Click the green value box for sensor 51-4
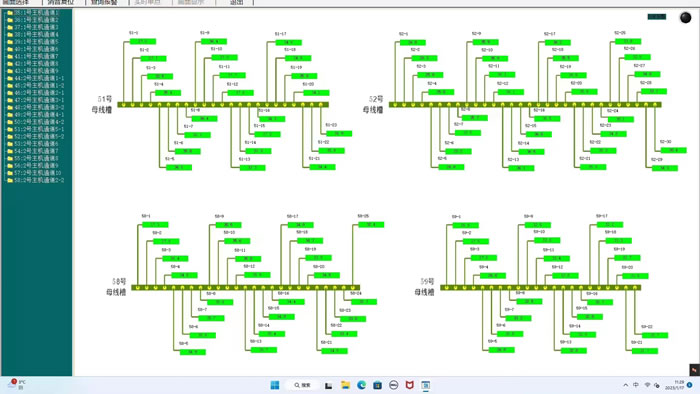The height and width of the screenshot is (394, 700). [168, 93]
